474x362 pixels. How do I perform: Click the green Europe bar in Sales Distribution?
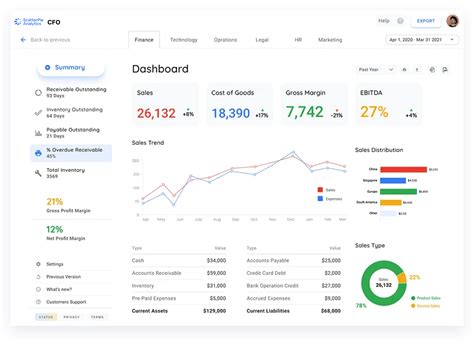(399, 191)
